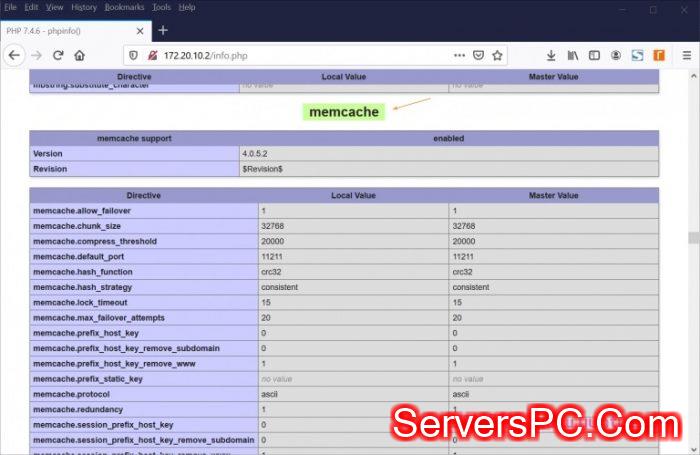Open a new tab with plus button
Image resolution: width=700 pixels, height=455 pixels.
point(163,30)
